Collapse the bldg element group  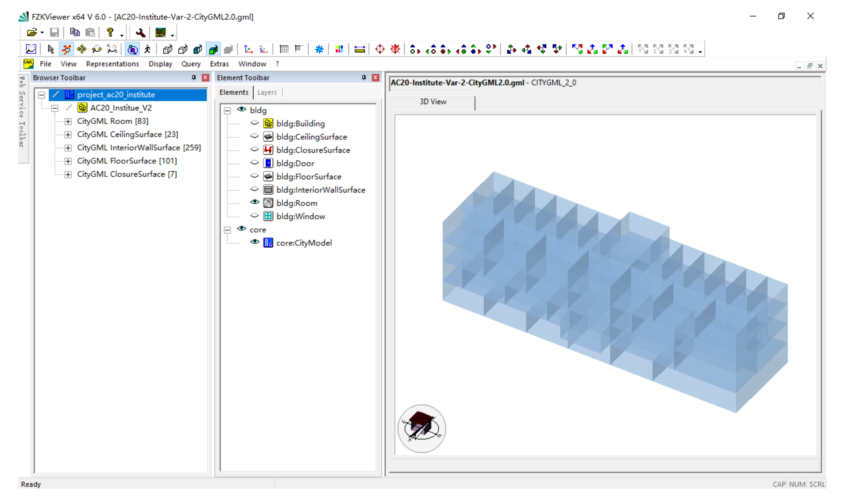[227, 111]
